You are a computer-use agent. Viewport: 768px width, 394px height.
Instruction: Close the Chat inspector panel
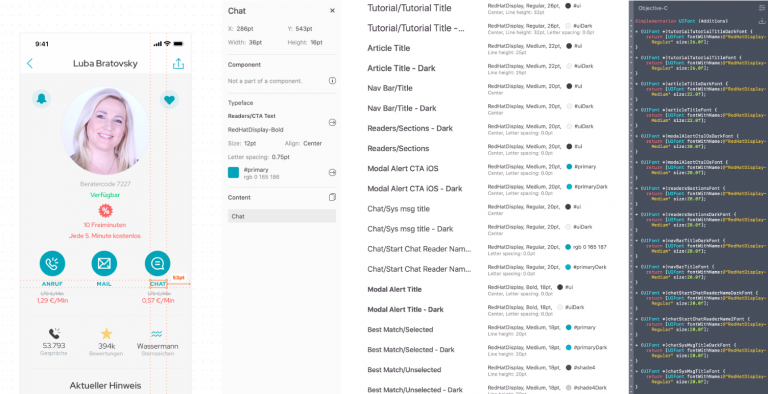332,10
